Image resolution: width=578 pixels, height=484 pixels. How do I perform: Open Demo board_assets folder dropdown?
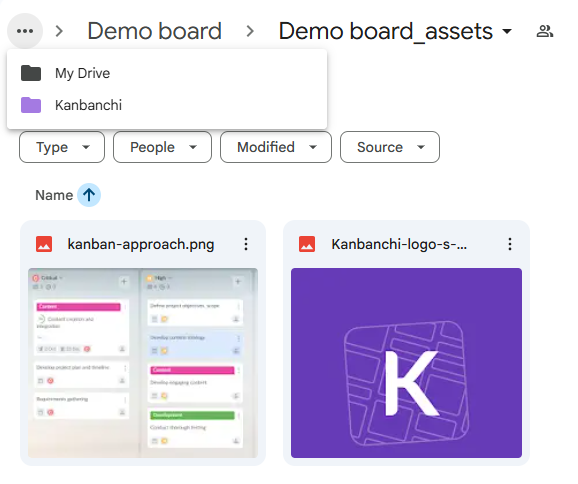[396, 31]
